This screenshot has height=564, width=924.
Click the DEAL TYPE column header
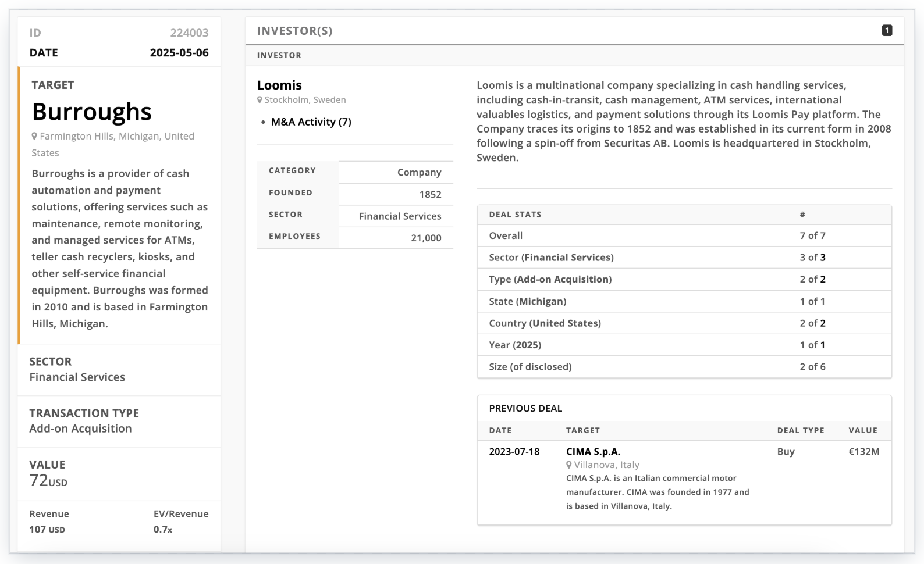[801, 430]
